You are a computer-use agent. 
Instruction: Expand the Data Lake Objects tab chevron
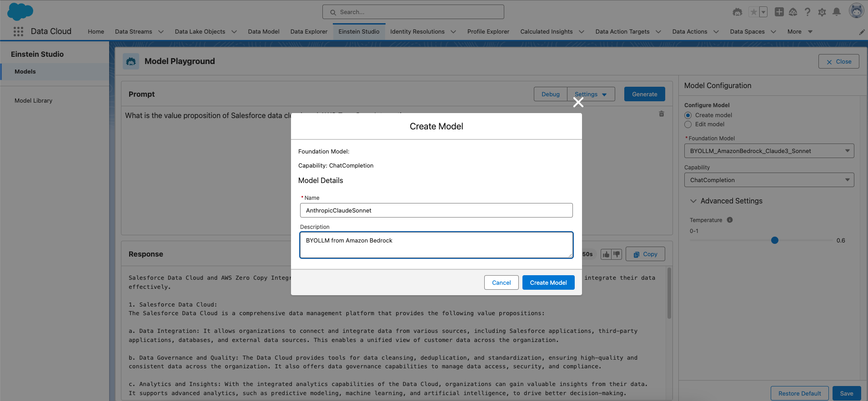234,32
